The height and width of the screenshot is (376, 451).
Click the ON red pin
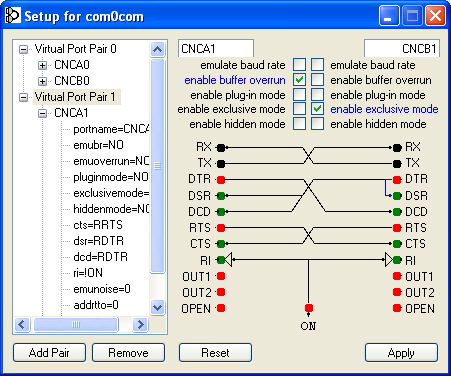309,308
